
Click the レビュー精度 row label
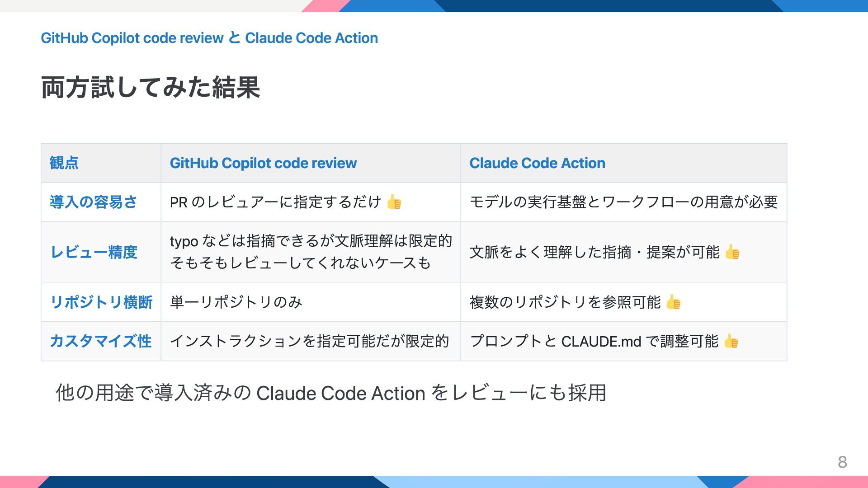point(94,252)
